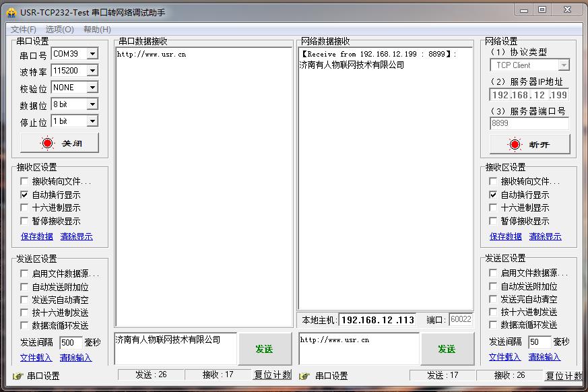Click 清除显示 link in serial receive settings

76,236
